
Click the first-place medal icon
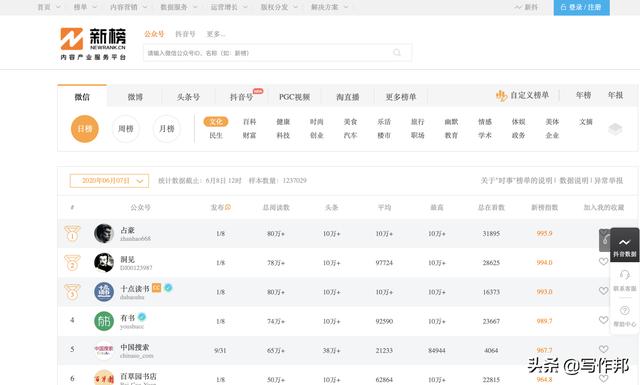click(72, 233)
